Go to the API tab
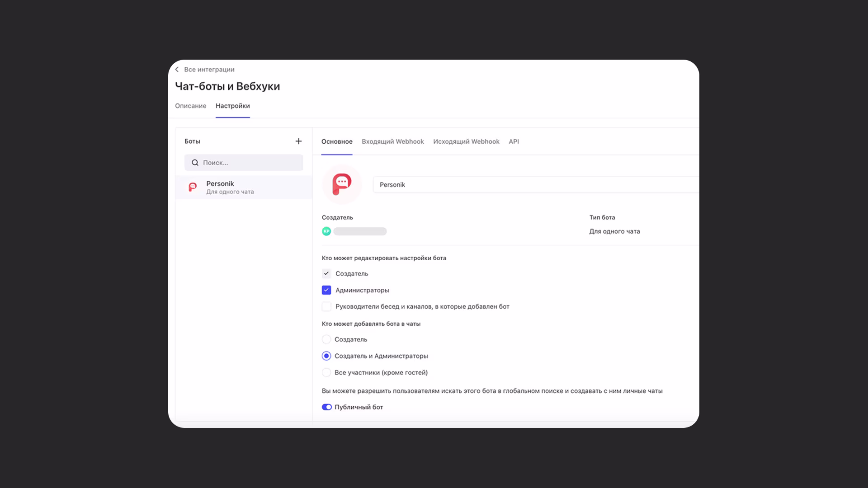Image resolution: width=868 pixels, height=488 pixels. coord(514,141)
